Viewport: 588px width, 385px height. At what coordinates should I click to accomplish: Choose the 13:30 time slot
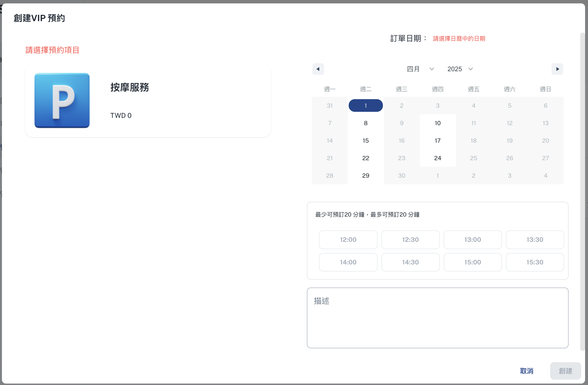click(x=534, y=239)
